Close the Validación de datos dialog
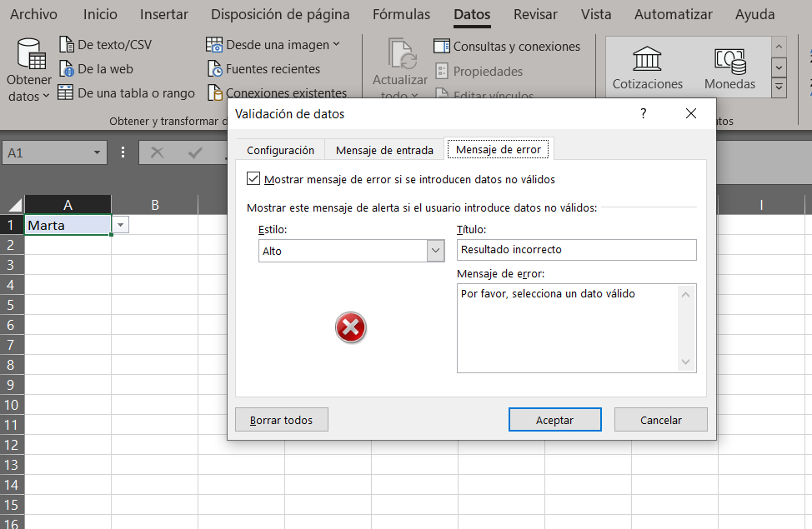 click(x=691, y=113)
